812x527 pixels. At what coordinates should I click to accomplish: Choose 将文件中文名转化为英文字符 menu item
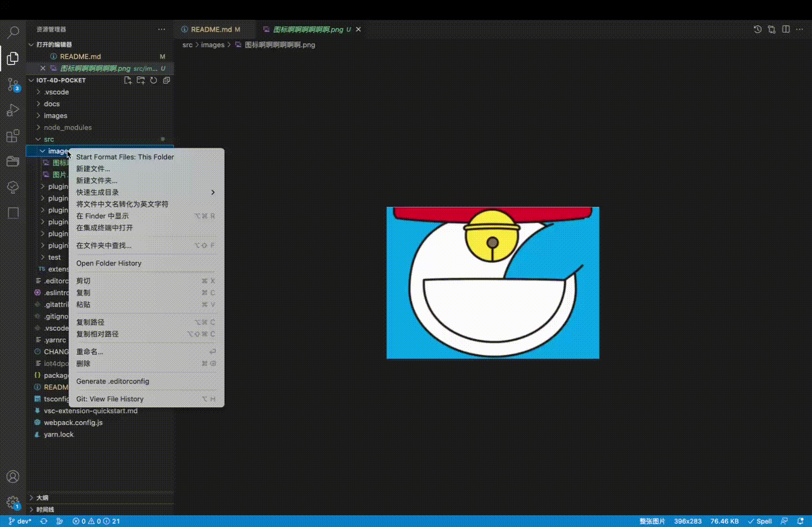(x=146, y=204)
